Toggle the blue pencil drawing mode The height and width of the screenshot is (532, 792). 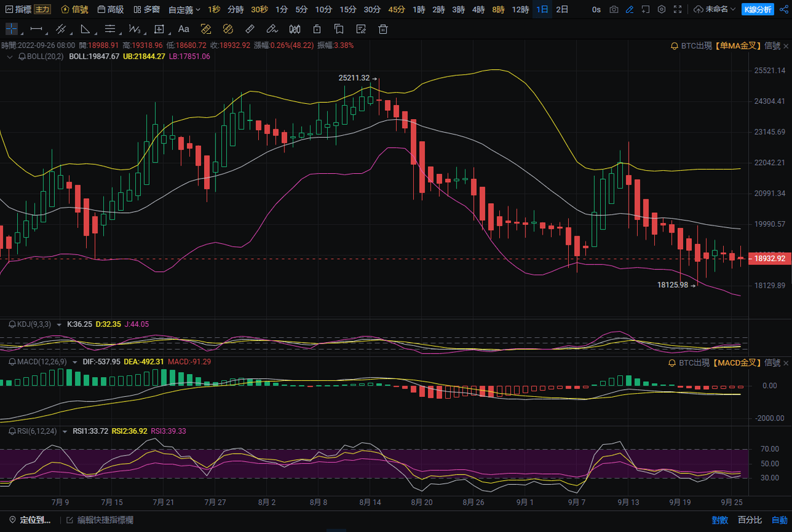pyautogui.click(x=629, y=10)
